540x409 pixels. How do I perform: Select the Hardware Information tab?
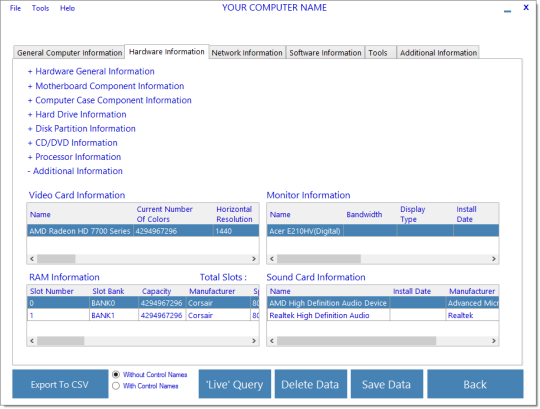(x=167, y=52)
